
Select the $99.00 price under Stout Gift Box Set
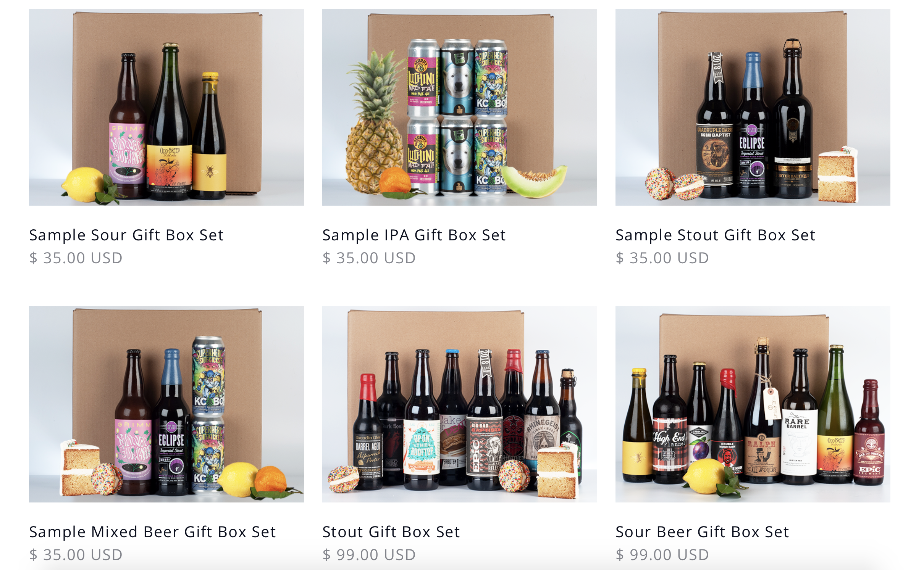[x=369, y=555]
